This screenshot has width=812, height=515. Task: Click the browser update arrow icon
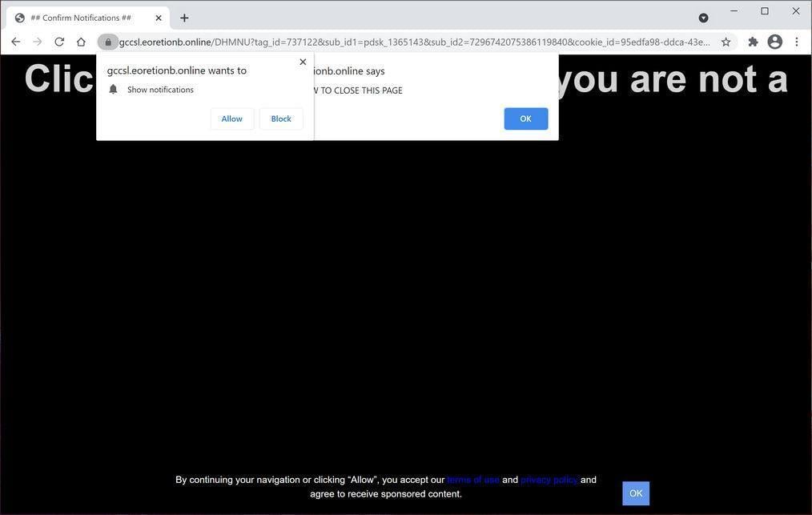pos(702,17)
